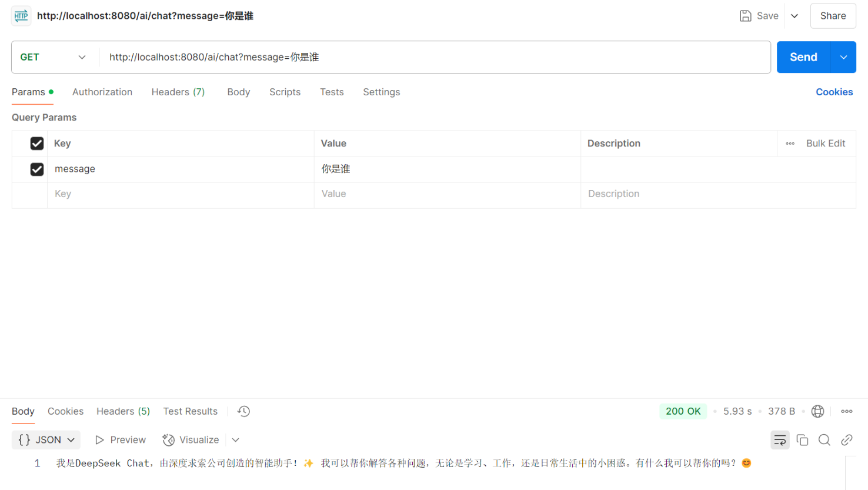Uncheck the message parameter checkbox
Screen dimensions: 868x490
coord(37,169)
